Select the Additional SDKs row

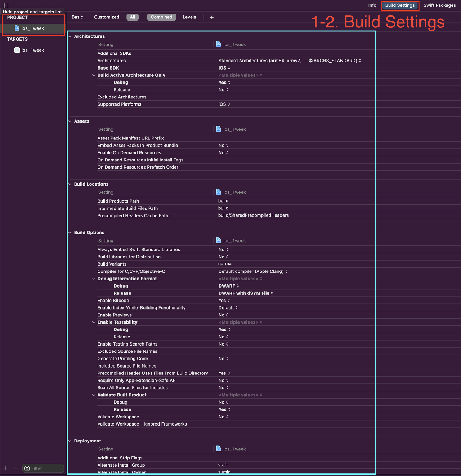(236, 53)
